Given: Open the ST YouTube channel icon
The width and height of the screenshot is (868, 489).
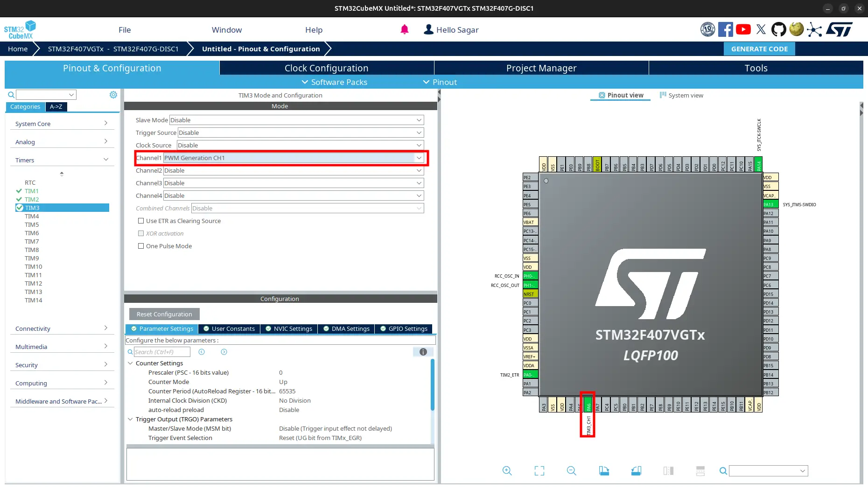Looking at the screenshot, I should [743, 29].
